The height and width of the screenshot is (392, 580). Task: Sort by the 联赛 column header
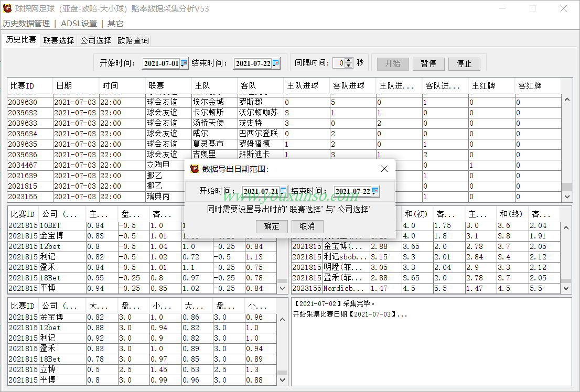coord(168,85)
